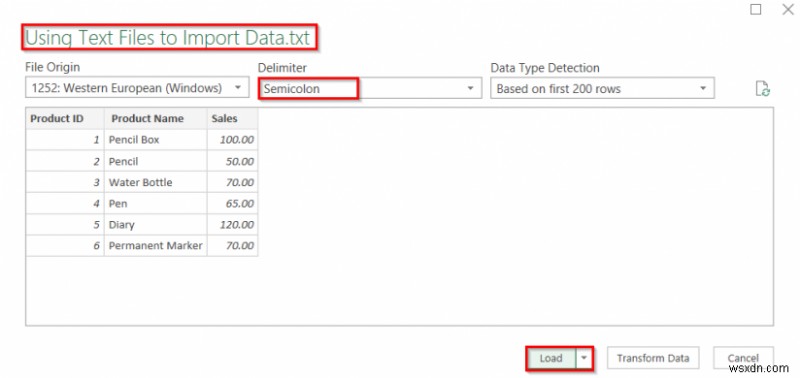Click the refresh preview file icon
This screenshot has width=800, height=378.
762,88
